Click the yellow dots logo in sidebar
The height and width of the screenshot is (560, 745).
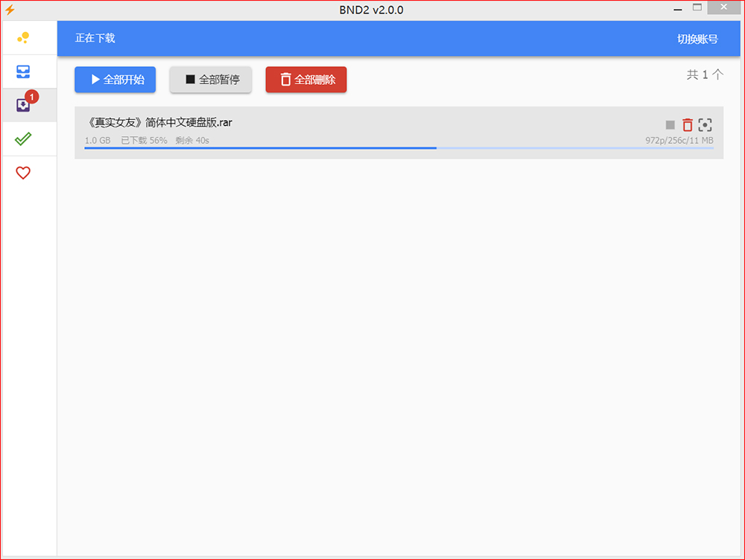[23, 38]
